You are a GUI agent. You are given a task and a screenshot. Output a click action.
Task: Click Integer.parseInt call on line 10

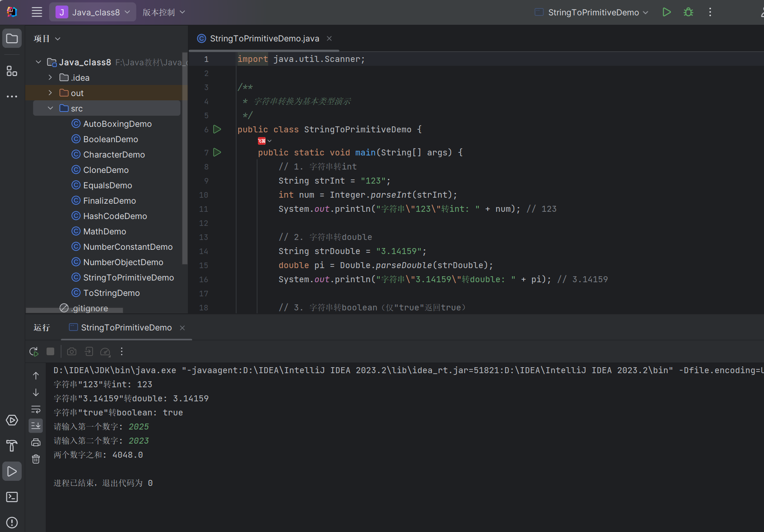pyautogui.click(x=393, y=195)
